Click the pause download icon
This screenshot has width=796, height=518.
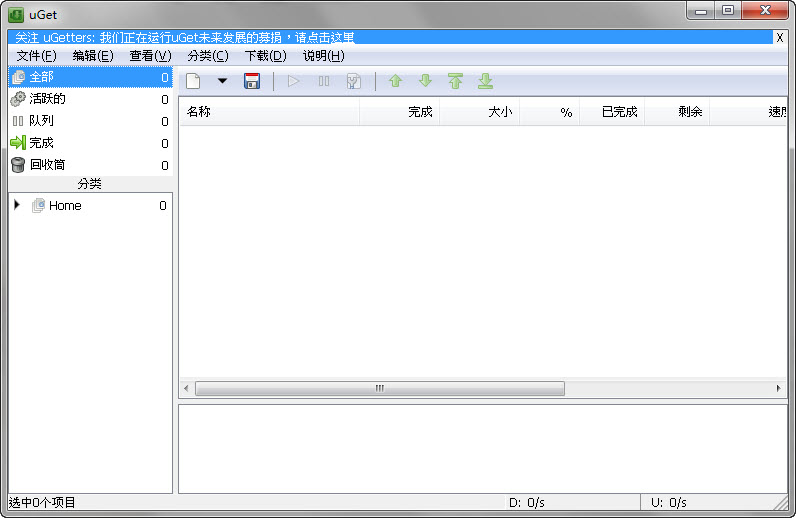(x=324, y=81)
